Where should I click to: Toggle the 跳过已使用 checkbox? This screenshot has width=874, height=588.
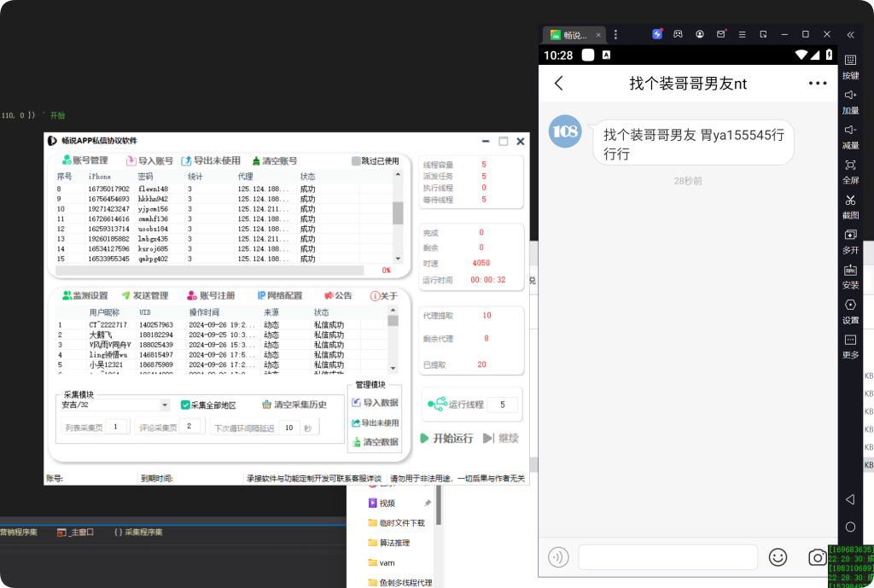[x=357, y=160]
